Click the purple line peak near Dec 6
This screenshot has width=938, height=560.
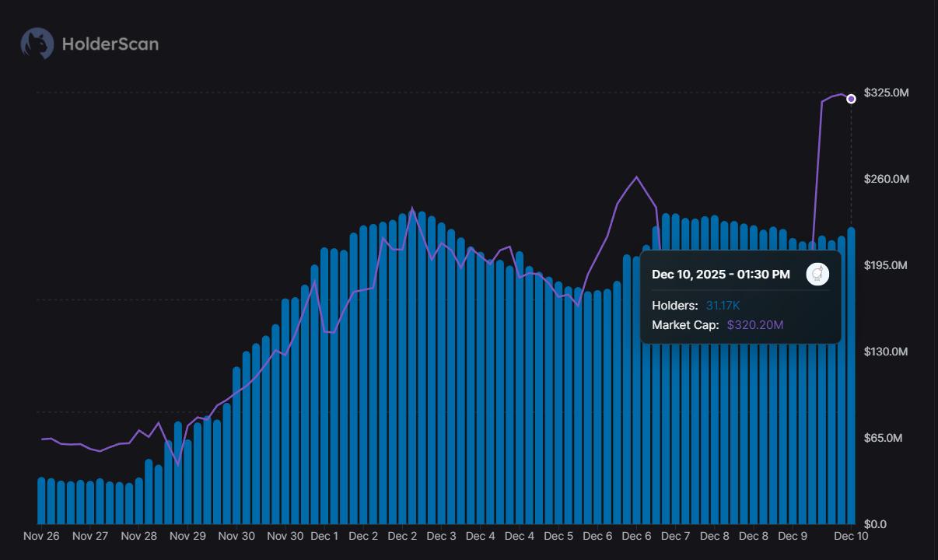637,177
